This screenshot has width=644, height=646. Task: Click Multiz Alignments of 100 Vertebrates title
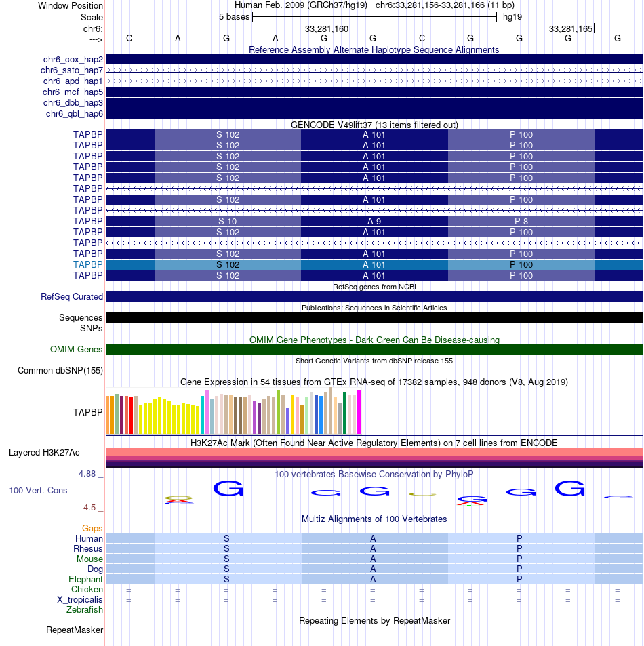pyautogui.click(x=374, y=519)
